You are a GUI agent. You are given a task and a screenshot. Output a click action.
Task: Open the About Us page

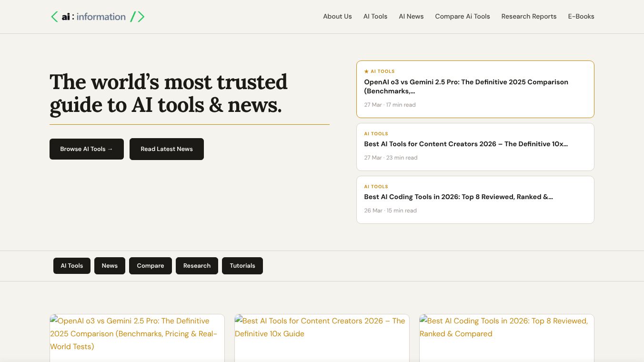click(x=337, y=16)
